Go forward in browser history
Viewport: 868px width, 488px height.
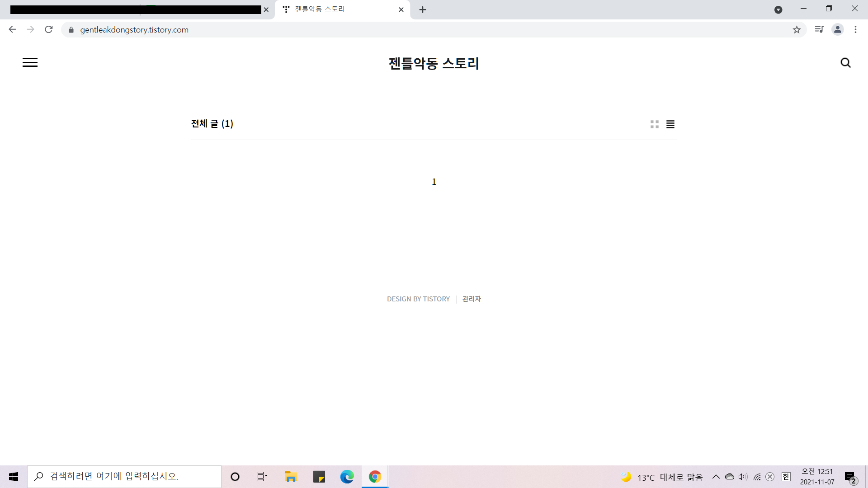30,29
